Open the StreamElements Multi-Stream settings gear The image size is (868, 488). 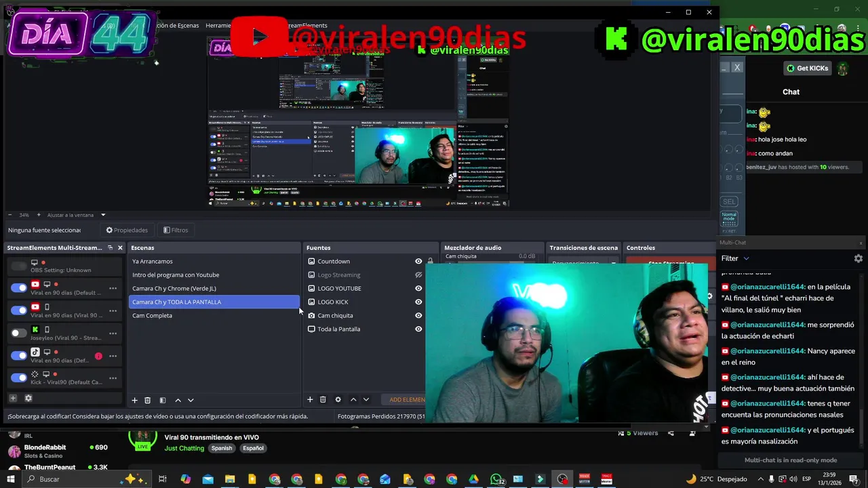coord(28,398)
